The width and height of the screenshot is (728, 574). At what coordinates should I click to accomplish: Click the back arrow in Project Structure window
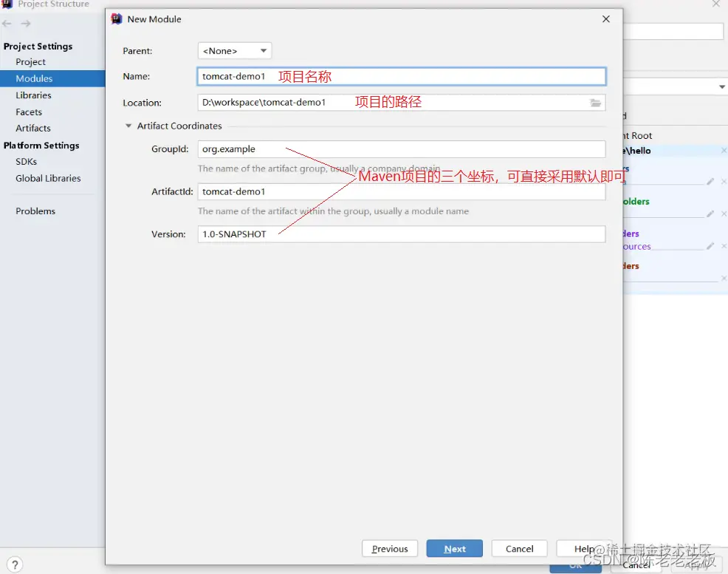(x=7, y=23)
